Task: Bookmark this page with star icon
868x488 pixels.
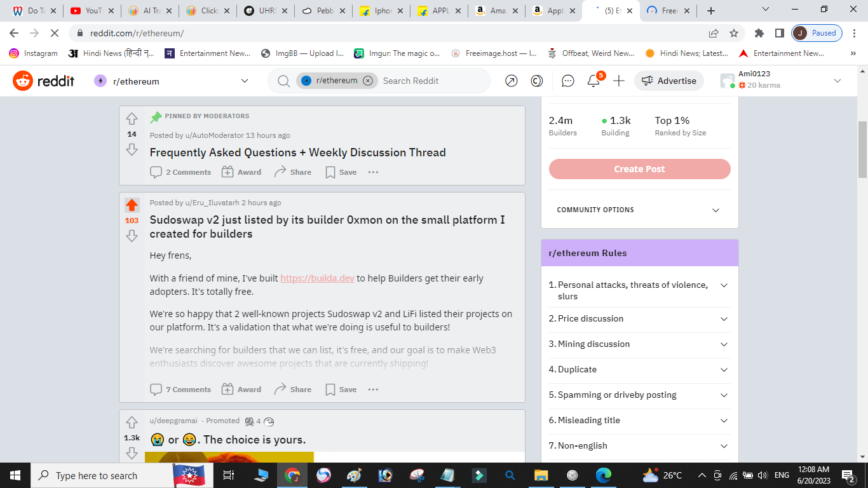Action: 734,33
